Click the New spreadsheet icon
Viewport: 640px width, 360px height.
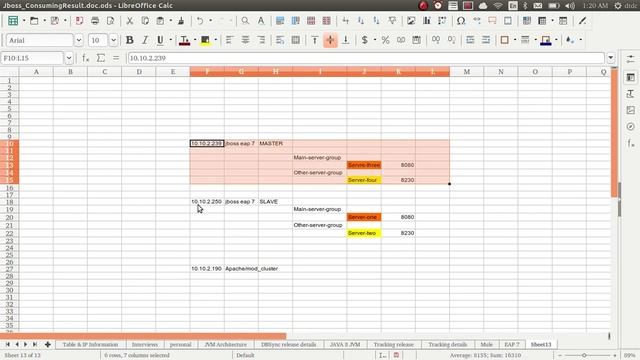13,20
